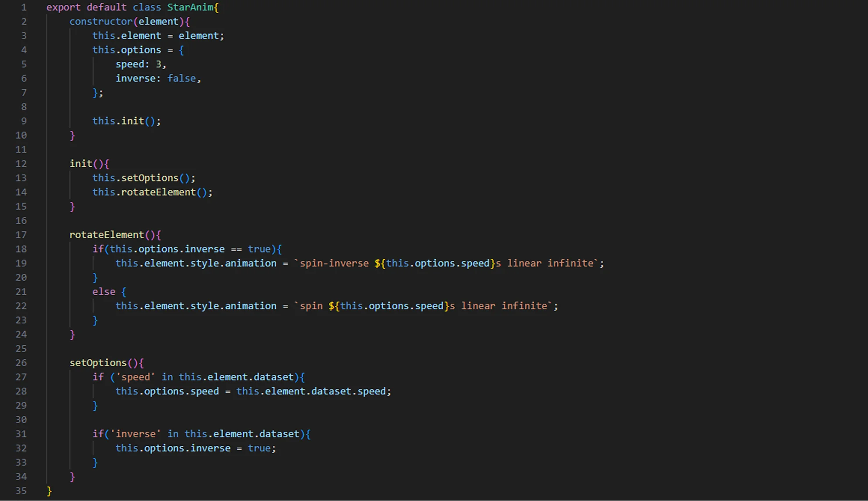
Task: Click rotateElement call on line 14
Action: point(158,192)
